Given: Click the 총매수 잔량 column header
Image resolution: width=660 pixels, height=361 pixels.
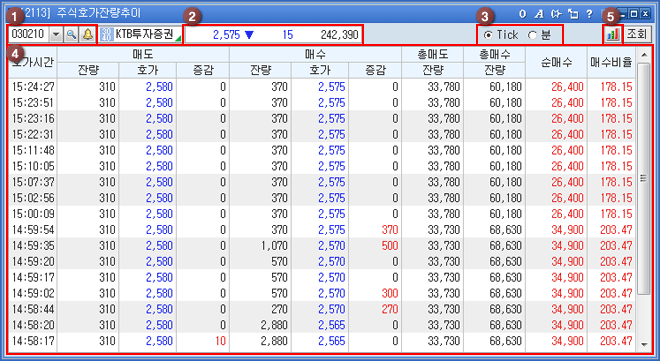Looking at the screenshot, I should click(494, 62).
